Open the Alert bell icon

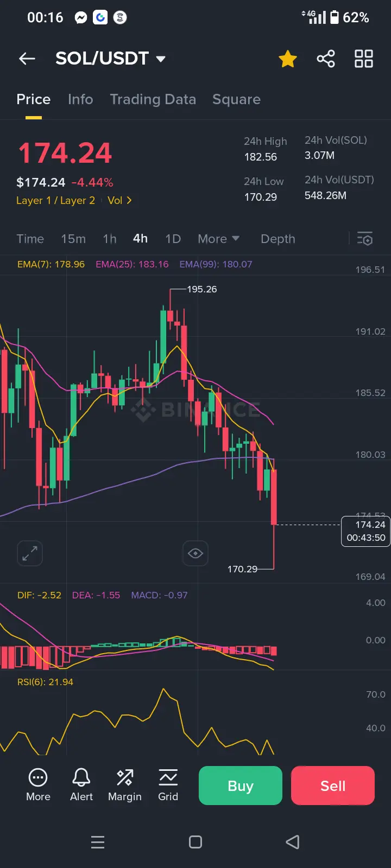81,777
